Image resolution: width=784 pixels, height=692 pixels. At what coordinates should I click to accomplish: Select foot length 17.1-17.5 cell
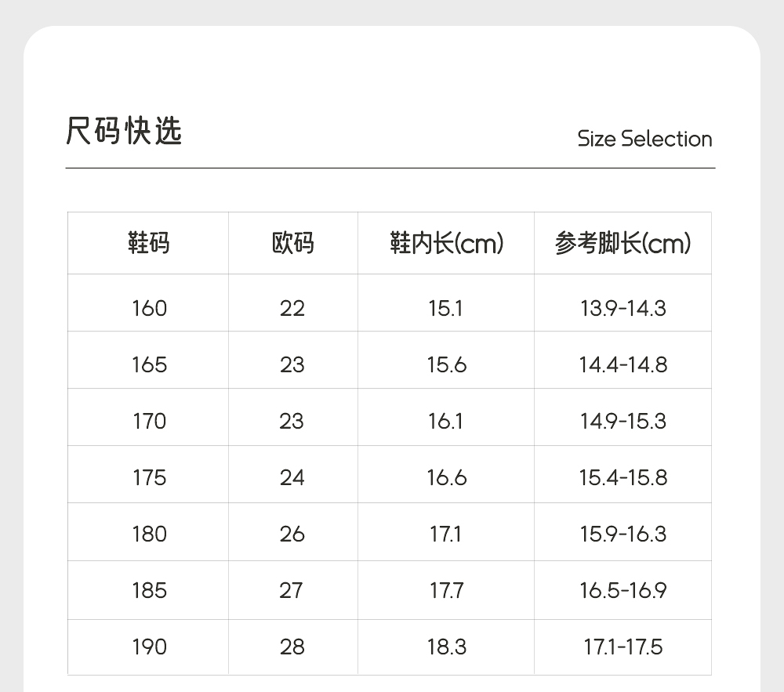622,647
